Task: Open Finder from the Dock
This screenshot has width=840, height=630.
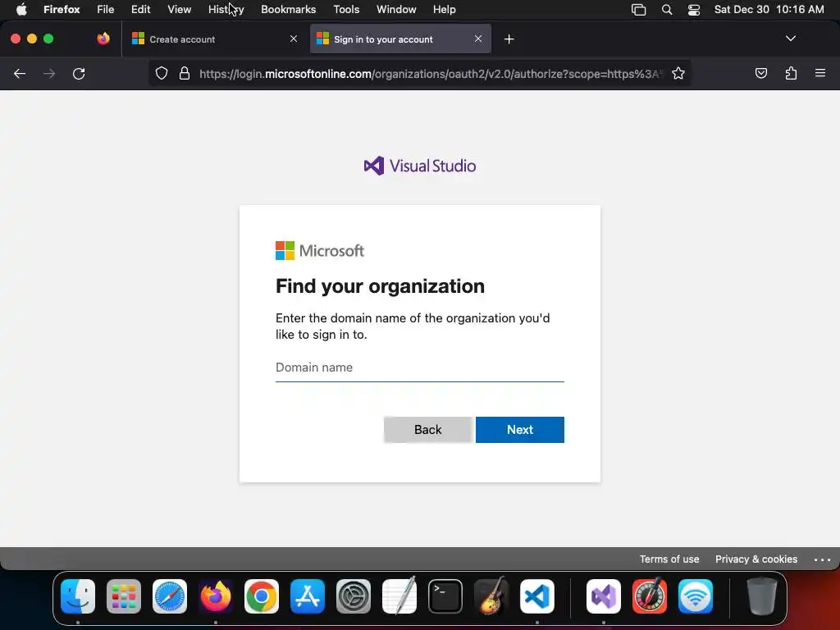Action: pos(78,596)
